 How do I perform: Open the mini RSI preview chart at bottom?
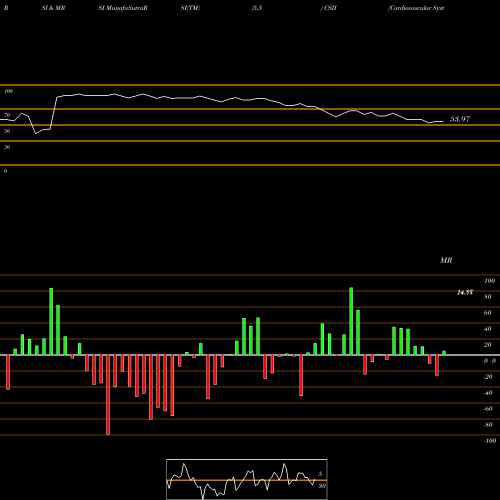click(x=247, y=479)
